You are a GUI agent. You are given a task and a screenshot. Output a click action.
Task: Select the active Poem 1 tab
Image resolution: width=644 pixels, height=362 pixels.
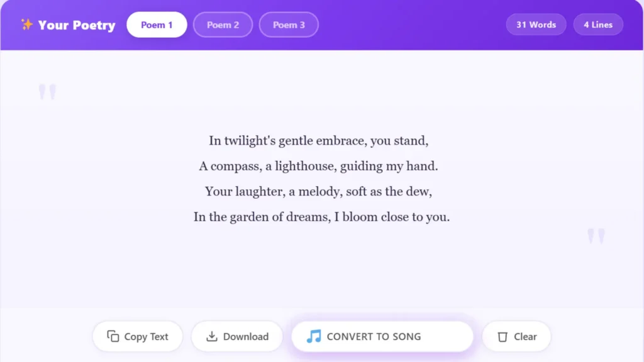(157, 25)
